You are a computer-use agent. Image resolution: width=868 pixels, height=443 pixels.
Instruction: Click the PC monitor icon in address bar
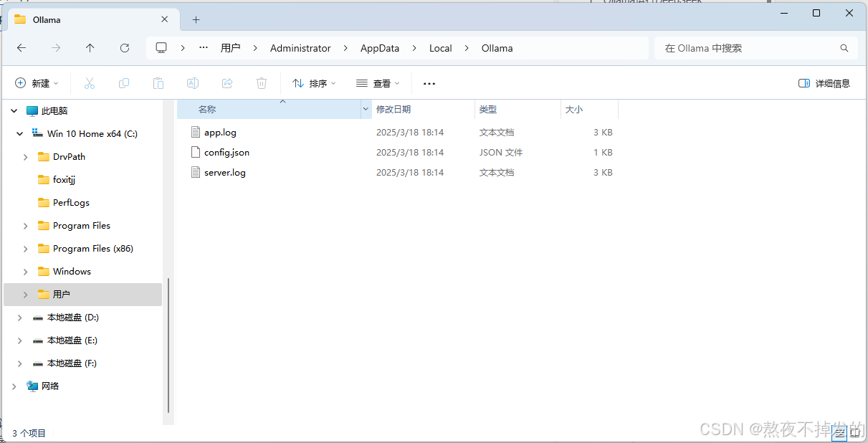pyautogui.click(x=161, y=48)
